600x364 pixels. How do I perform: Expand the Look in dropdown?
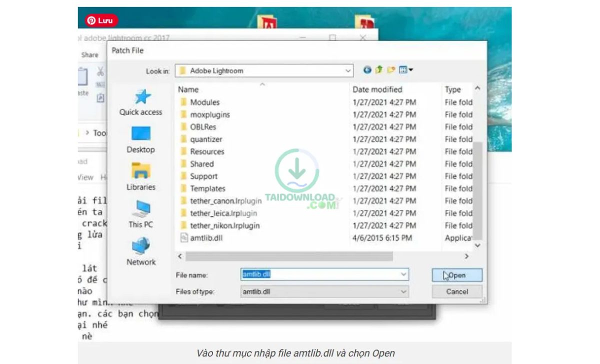coord(349,70)
